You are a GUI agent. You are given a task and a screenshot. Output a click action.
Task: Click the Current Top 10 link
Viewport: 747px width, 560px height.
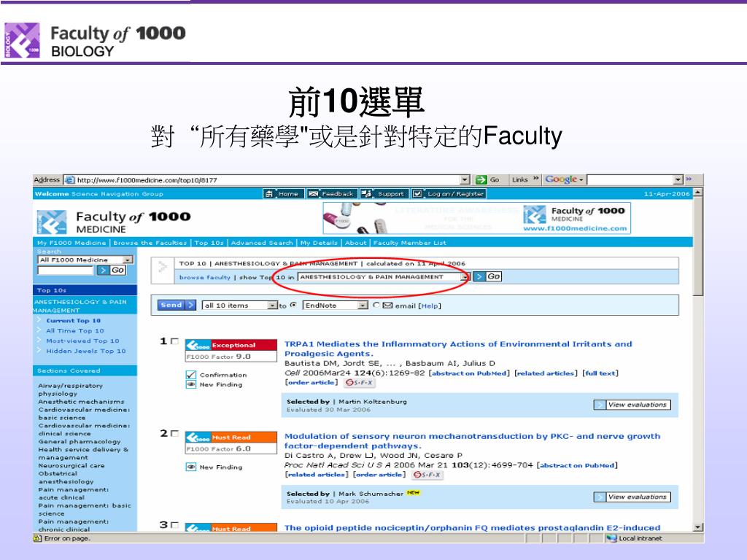[73, 321]
